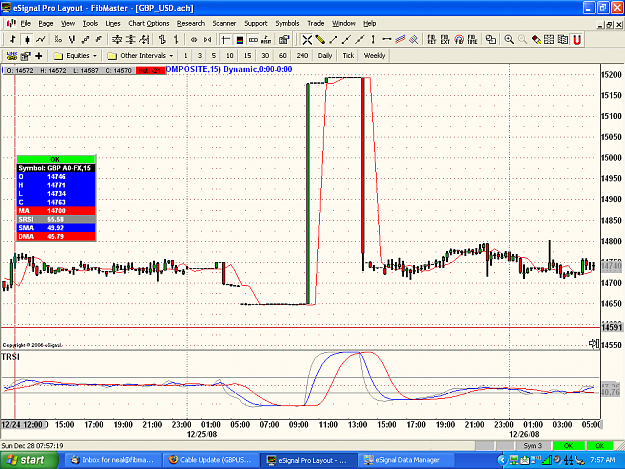
Task: Switch chart interval to Weekly
Action: coord(374,56)
